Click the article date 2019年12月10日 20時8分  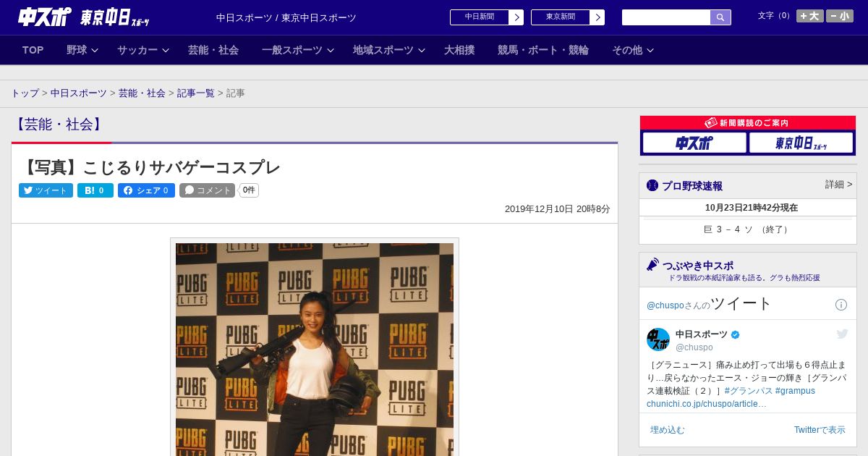pyautogui.click(x=558, y=209)
